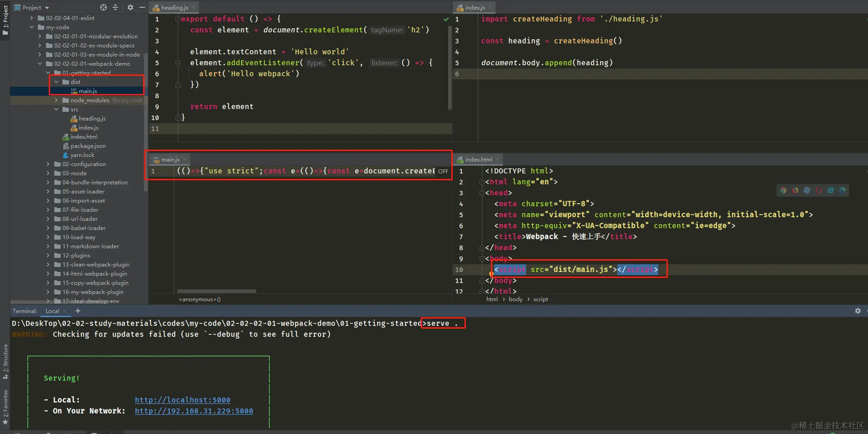Open index.html preview in Firefox
The image size is (868, 434).
795,190
